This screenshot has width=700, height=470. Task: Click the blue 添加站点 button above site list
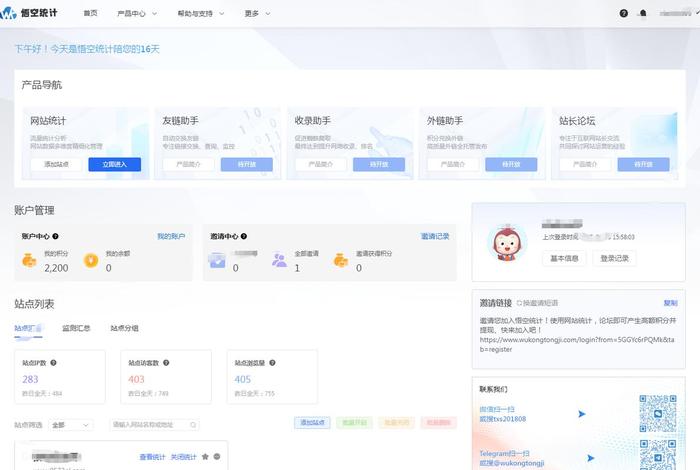point(312,423)
